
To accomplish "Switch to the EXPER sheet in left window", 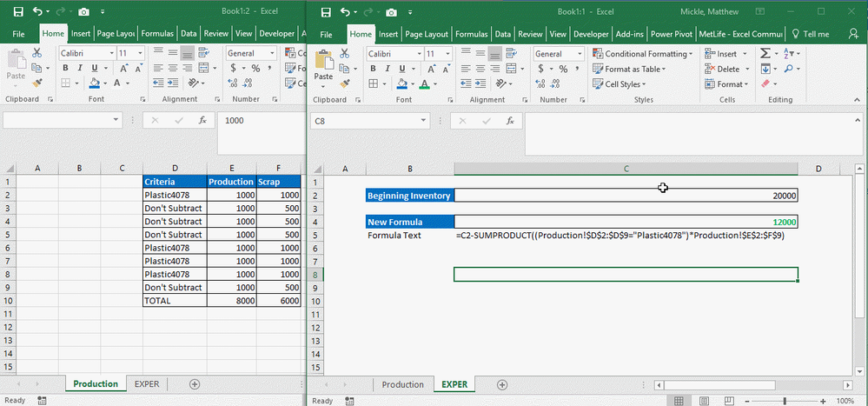I will pos(145,384).
